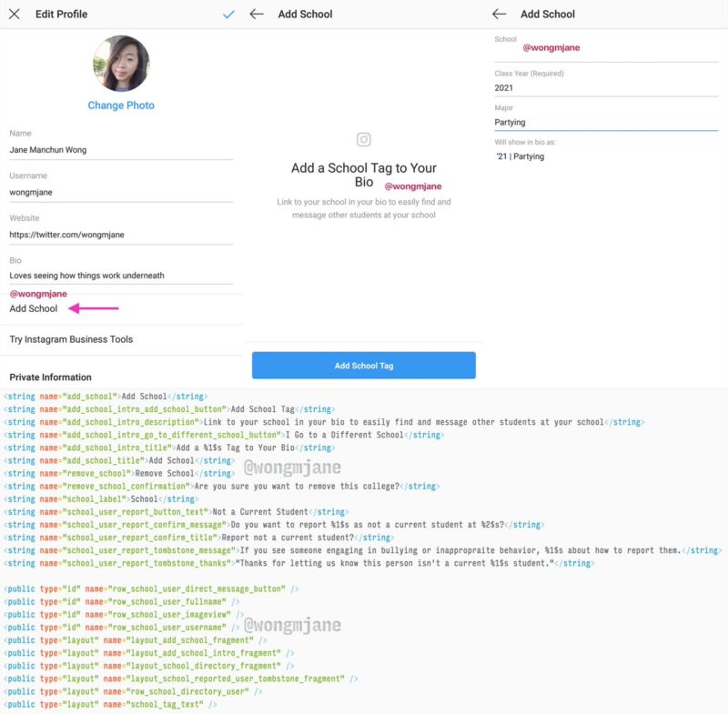Close the Edit Profile screen with X
The width and height of the screenshot is (728, 714).
click(x=15, y=14)
